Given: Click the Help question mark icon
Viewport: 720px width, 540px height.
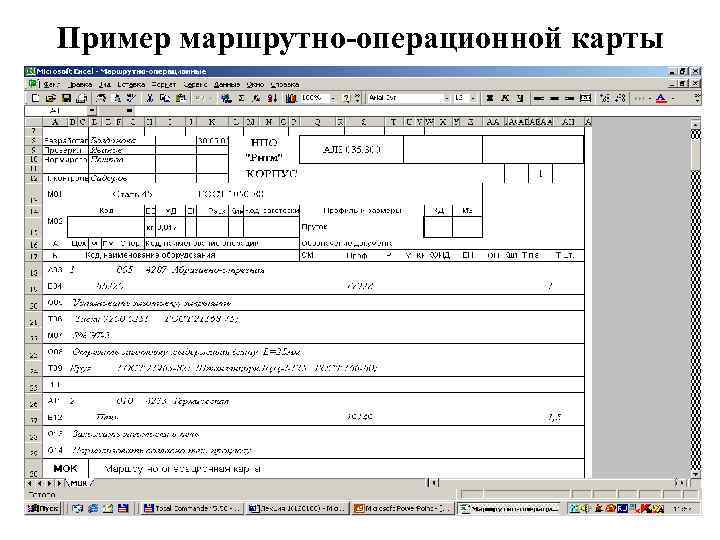Looking at the screenshot, I should pos(347,98).
